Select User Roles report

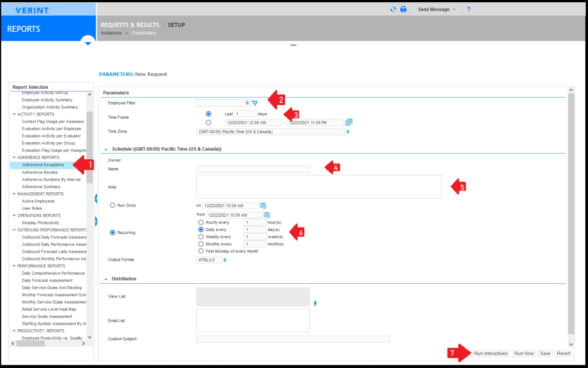pyautogui.click(x=32, y=208)
